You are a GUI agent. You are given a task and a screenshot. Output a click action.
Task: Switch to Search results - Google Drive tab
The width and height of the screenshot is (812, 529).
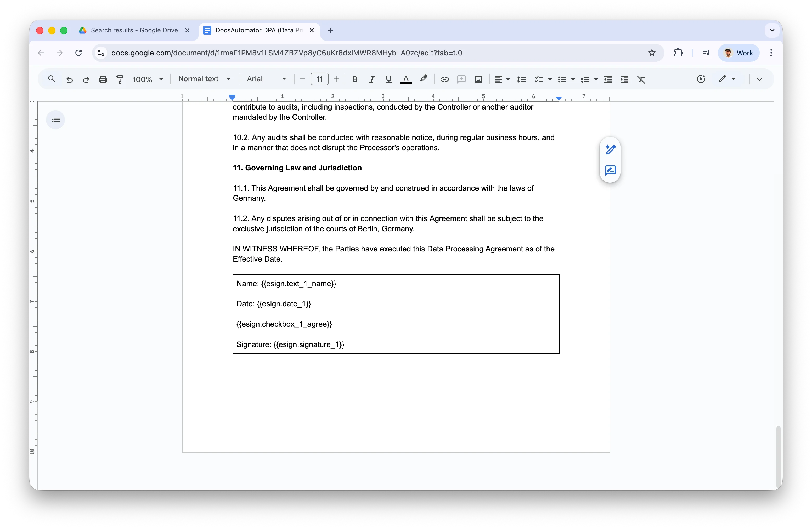point(134,30)
